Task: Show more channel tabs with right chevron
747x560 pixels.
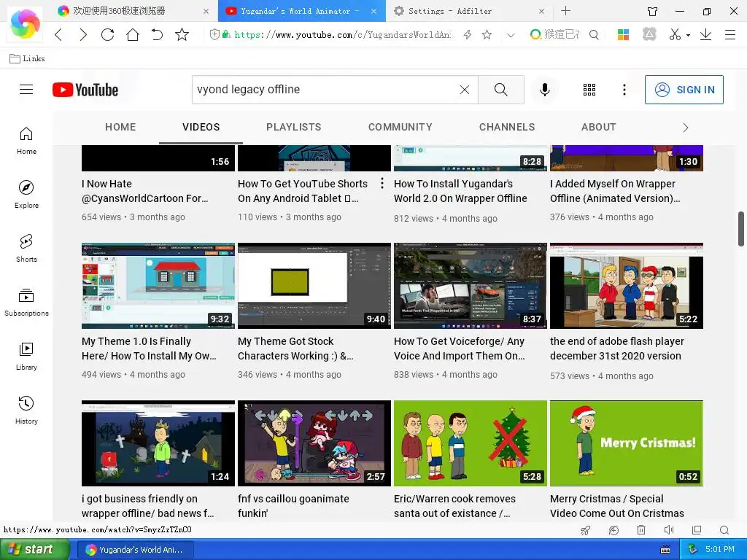Action: click(686, 128)
